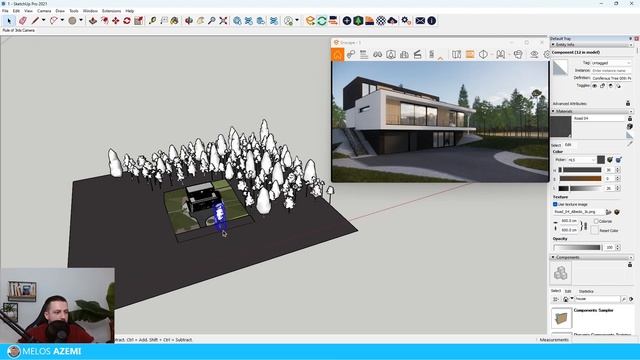Start Enscape from the orange toolbar icon
640x360 pixels.
(310, 20)
